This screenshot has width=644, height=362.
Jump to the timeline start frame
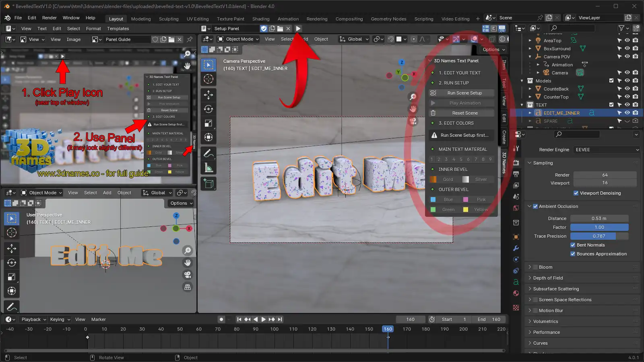point(239,319)
